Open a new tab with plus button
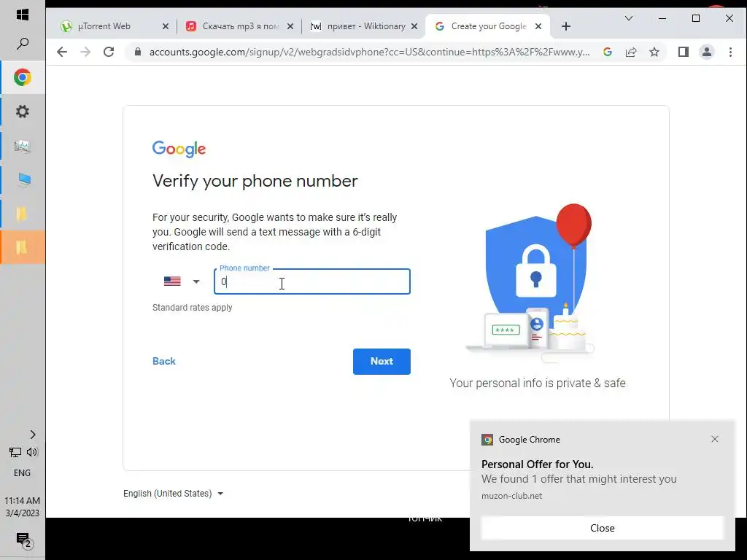Image resolution: width=747 pixels, height=560 pixels. pos(566,26)
